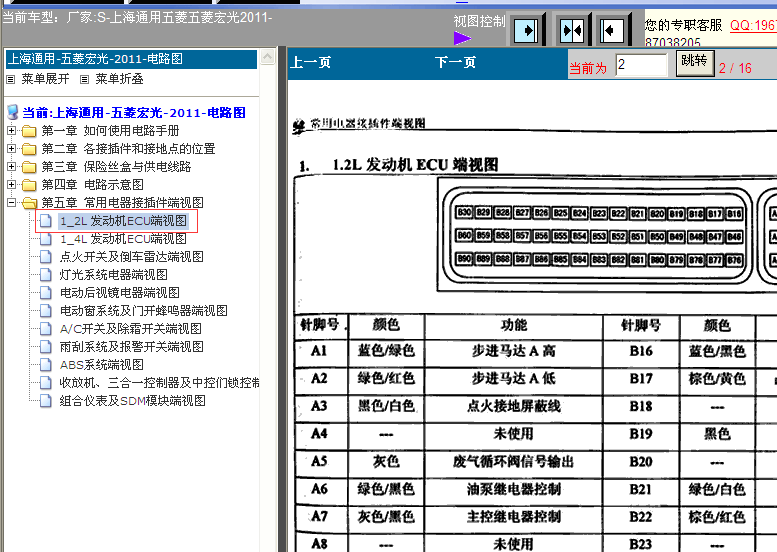Click the view control right-arrow panel icon
The height and width of the screenshot is (552, 777).
[x=526, y=31]
